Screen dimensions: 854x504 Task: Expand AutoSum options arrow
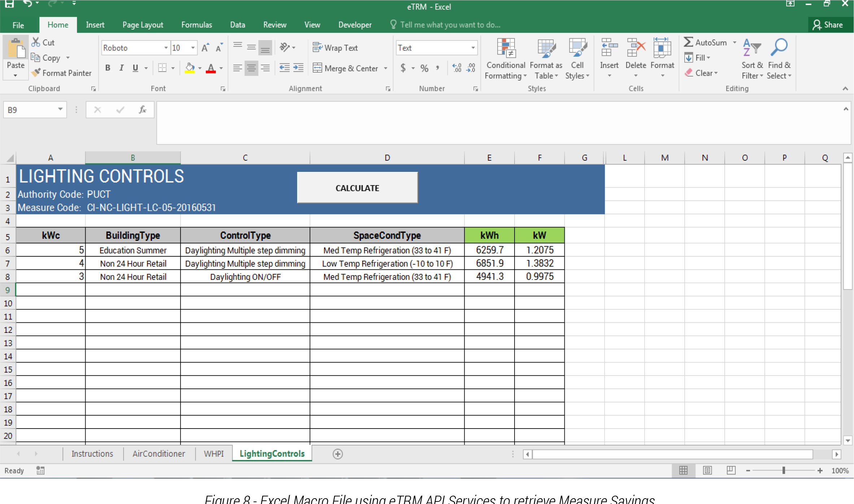pyautogui.click(x=734, y=42)
